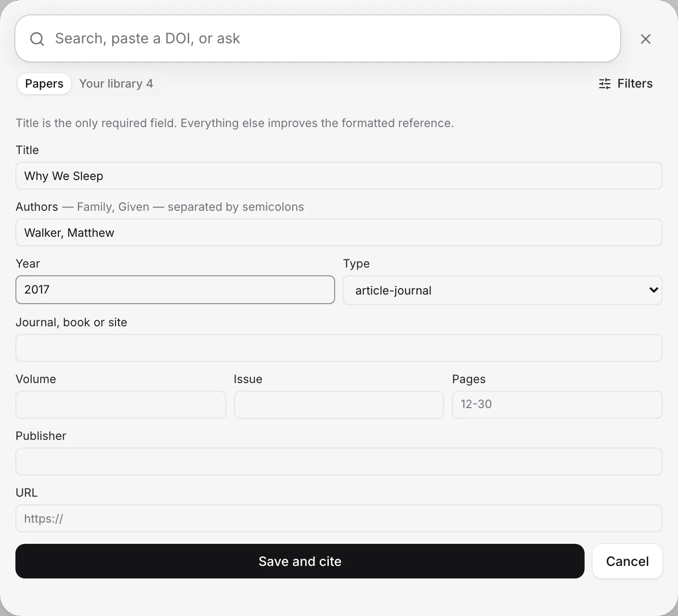Click the Filters sliders icon

point(605,84)
